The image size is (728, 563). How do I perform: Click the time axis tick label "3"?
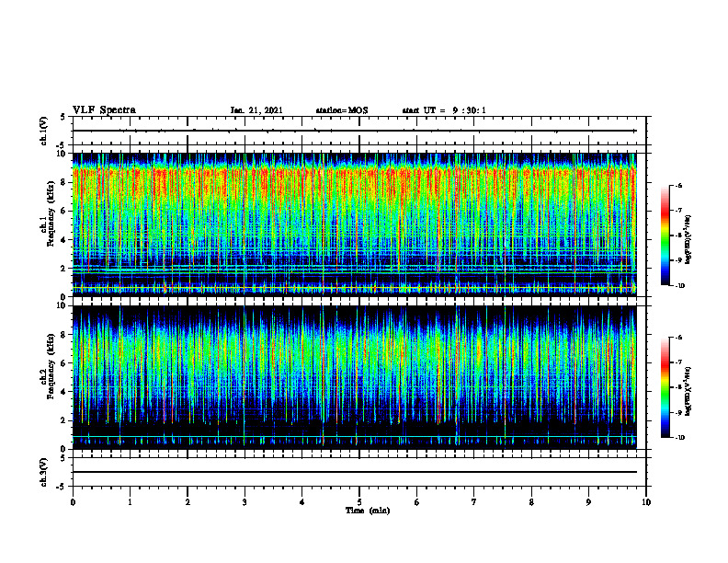coord(245,502)
